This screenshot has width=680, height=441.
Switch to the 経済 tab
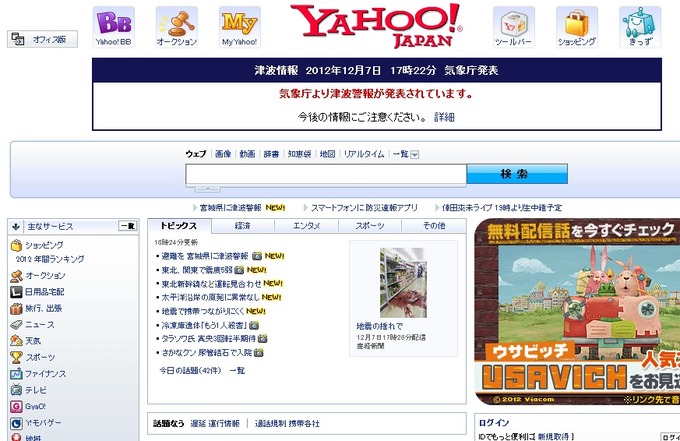pyautogui.click(x=243, y=225)
